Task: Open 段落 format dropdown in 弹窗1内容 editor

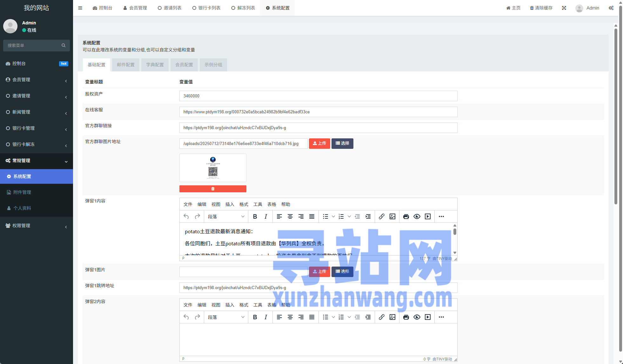Action: click(226, 216)
